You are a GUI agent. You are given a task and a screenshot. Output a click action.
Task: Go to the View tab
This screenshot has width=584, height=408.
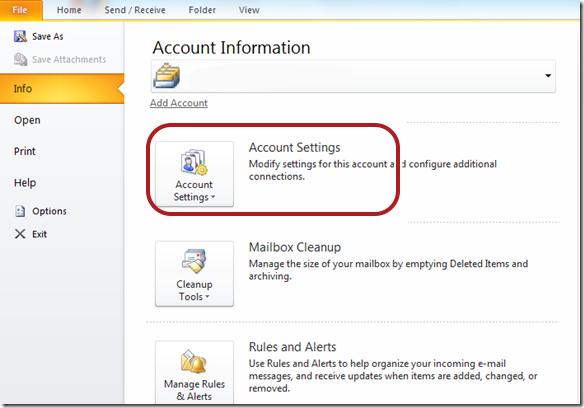(x=249, y=10)
